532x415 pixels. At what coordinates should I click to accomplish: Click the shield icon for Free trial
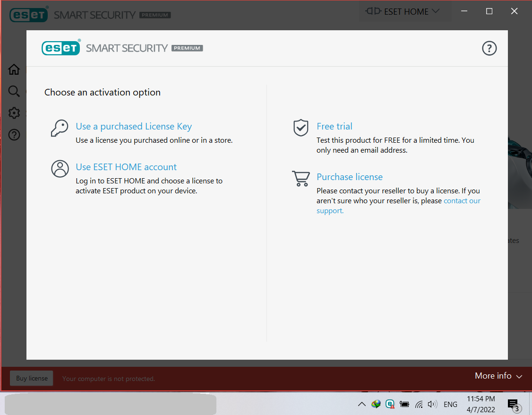[301, 128]
